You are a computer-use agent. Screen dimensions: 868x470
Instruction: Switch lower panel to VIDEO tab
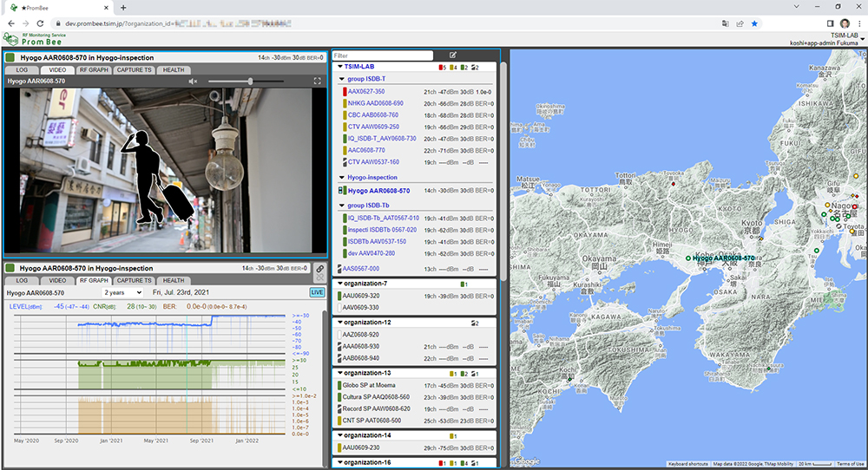[57, 281]
